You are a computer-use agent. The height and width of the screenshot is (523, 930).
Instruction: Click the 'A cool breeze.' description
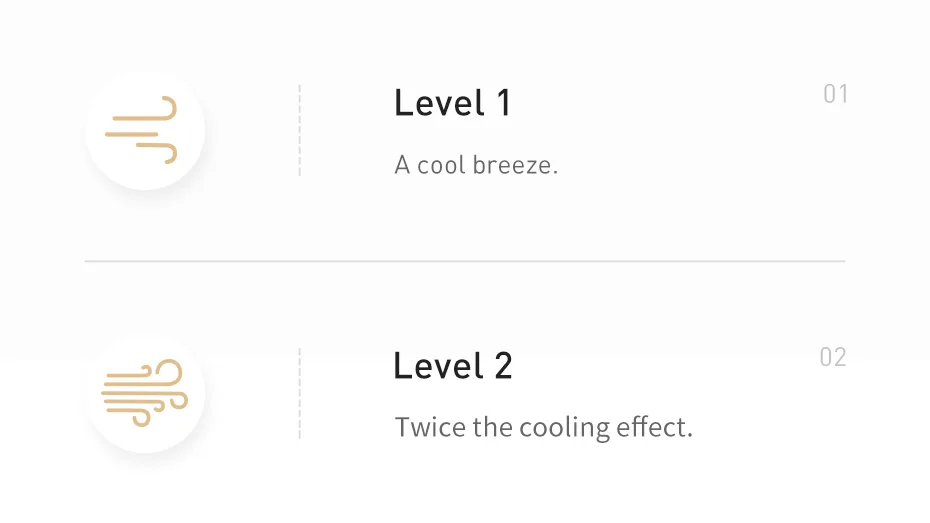pos(476,165)
